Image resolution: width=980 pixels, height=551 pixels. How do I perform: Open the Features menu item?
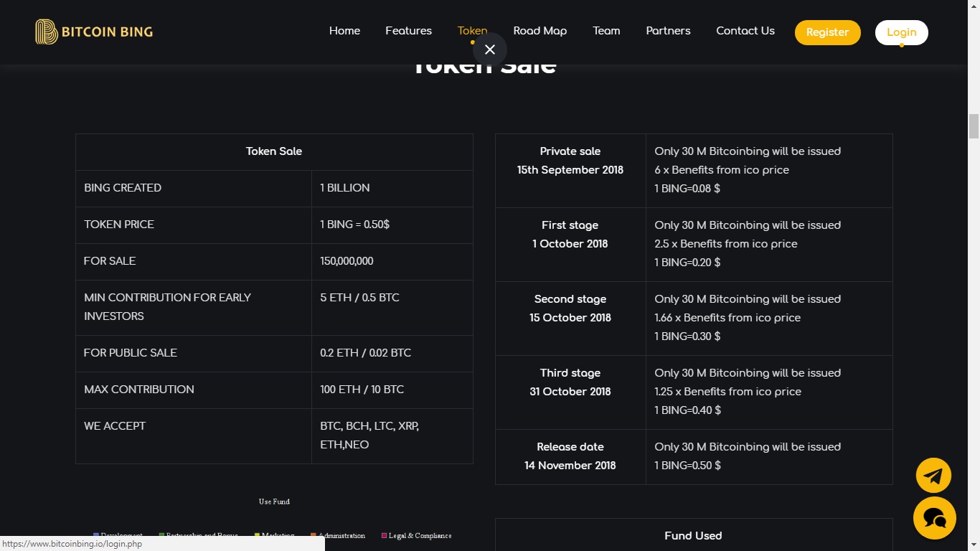pos(408,31)
